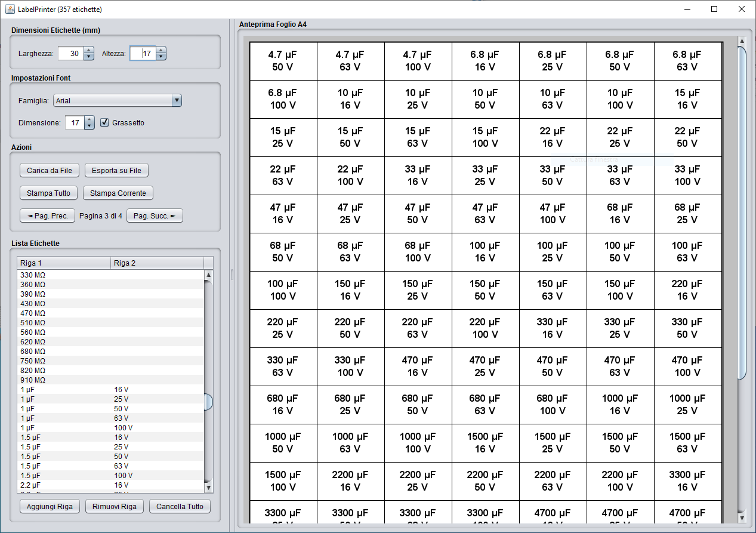Click the Carica da File button
The image size is (756, 533).
click(x=50, y=171)
